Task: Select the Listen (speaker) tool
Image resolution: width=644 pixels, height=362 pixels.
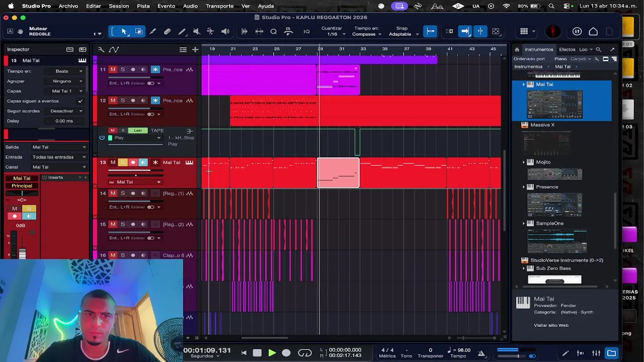Action: [225, 31]
